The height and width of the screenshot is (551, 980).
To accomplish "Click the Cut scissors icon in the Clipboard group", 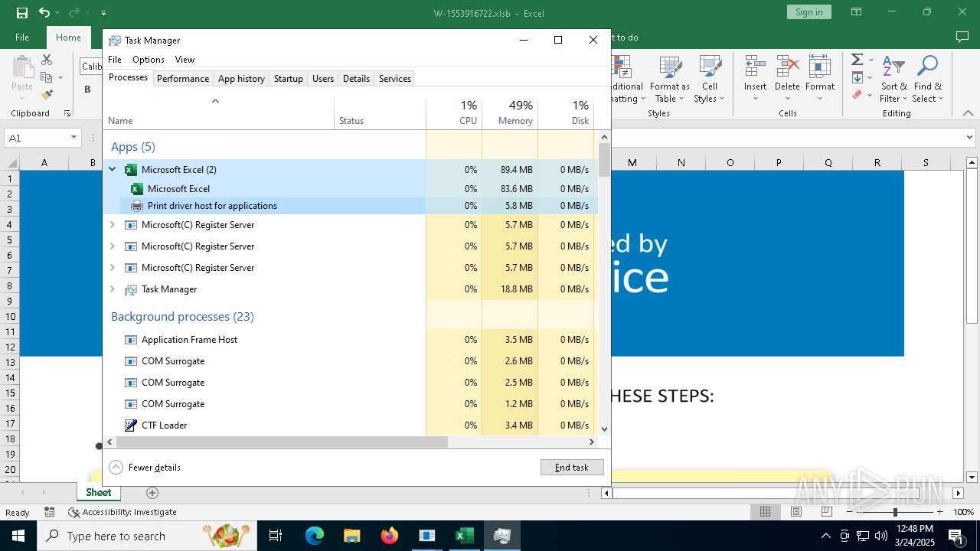I will pyautogui.click(x=47, y=60).
